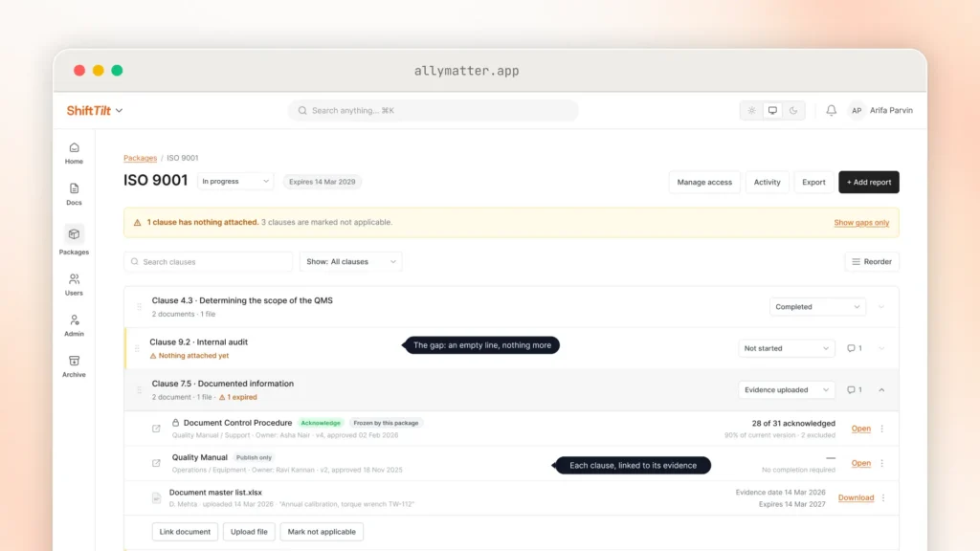
Task: Go to Home in the sidebar
Action: pos(74,153)
